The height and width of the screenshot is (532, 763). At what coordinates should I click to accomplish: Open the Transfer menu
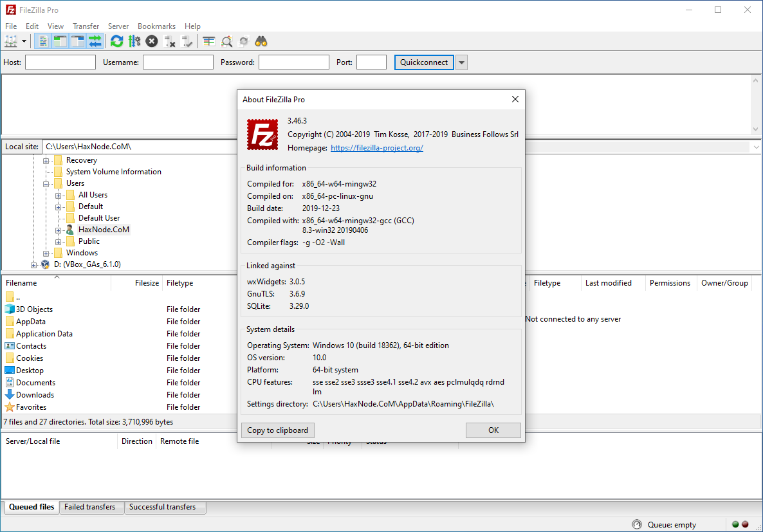click(86, 26)
